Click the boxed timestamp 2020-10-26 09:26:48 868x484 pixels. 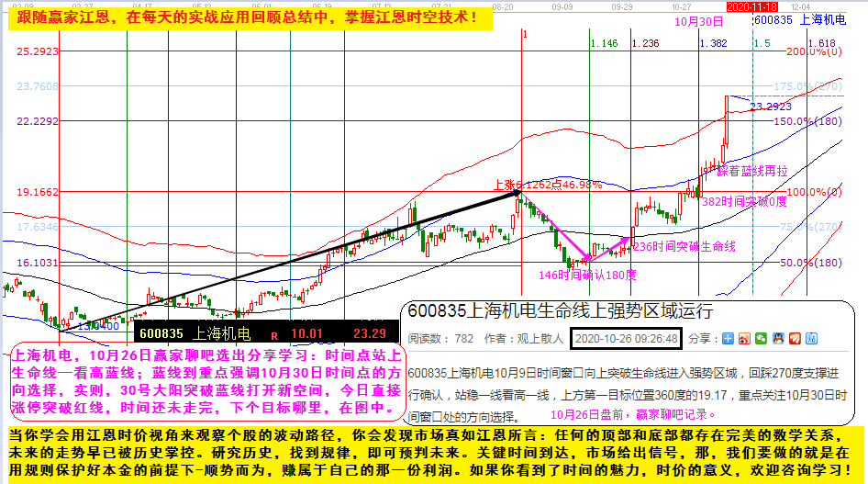click(625, 338)
